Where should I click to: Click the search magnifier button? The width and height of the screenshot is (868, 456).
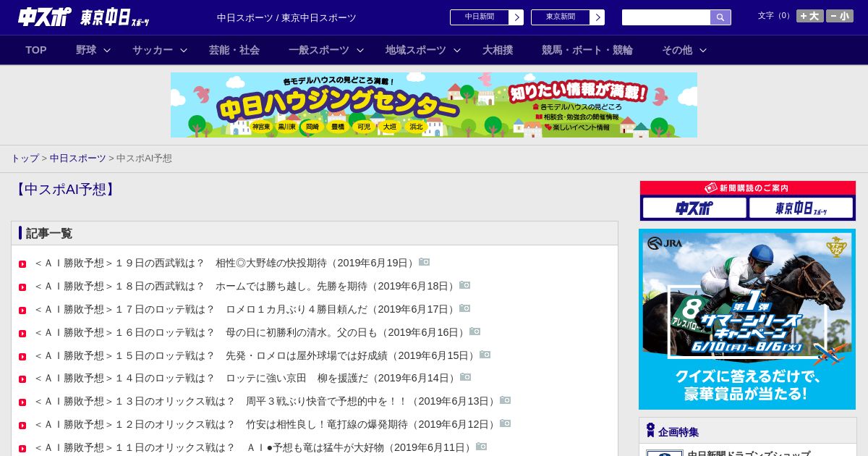720,17
